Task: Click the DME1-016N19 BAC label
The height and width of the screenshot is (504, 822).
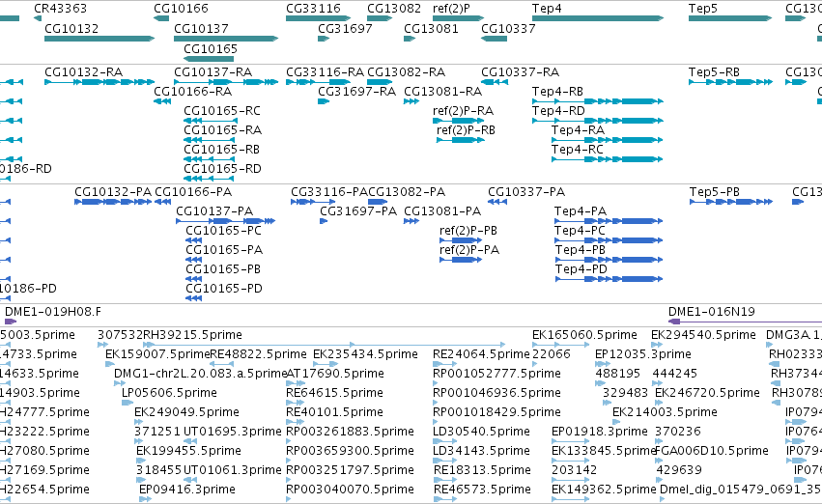Action: click(x=711, y=312)
